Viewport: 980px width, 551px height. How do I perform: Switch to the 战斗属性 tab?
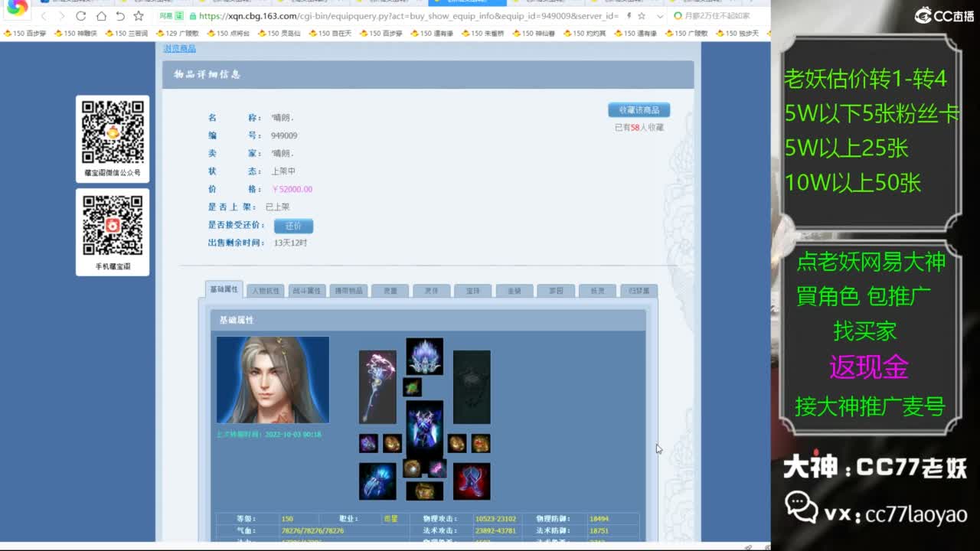point(306,291)
